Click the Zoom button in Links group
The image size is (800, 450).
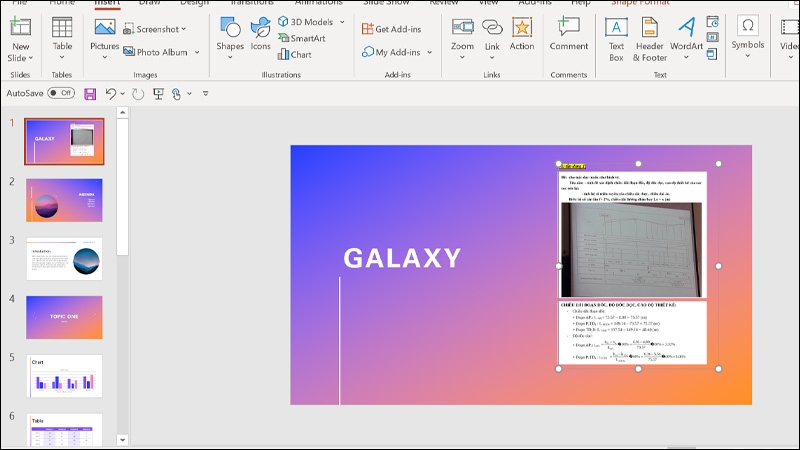pyautogui.click(x=462, y=37)
